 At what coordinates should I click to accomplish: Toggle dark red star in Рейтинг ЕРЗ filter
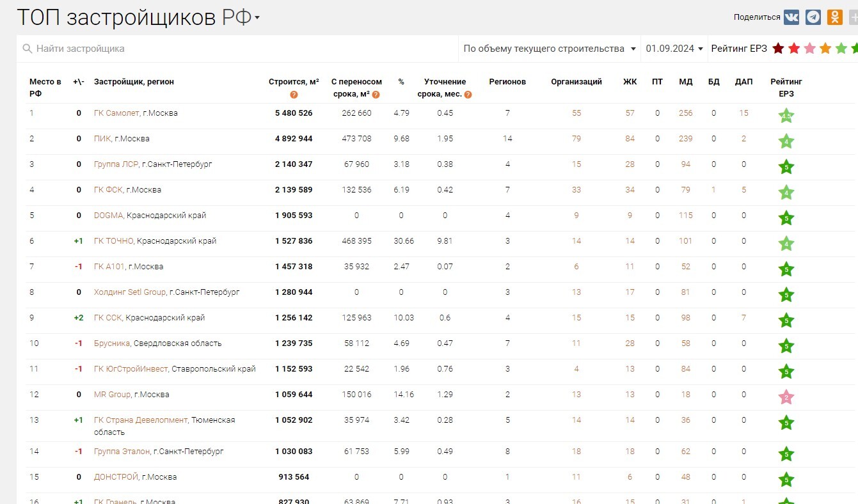tap(778, 48)
